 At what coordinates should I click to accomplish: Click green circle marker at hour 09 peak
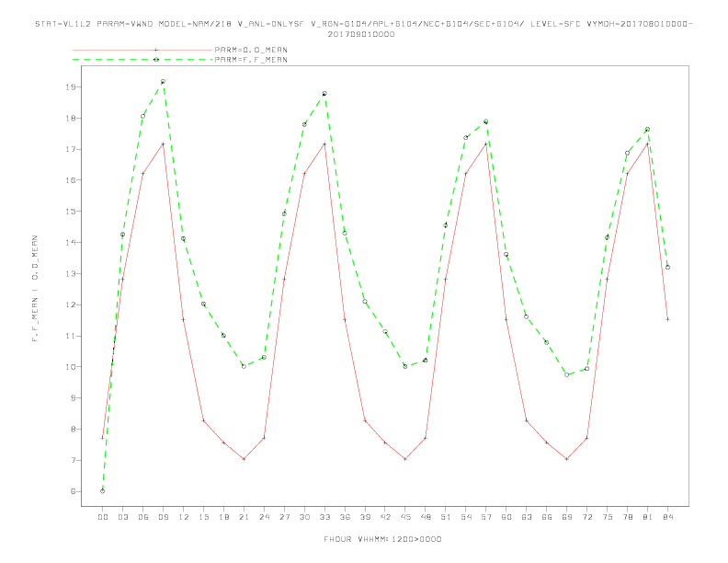(x=163, y=81)
